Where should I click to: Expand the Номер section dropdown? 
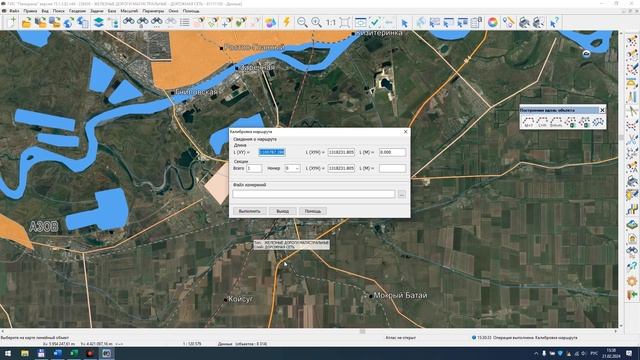tap(297, 168)
